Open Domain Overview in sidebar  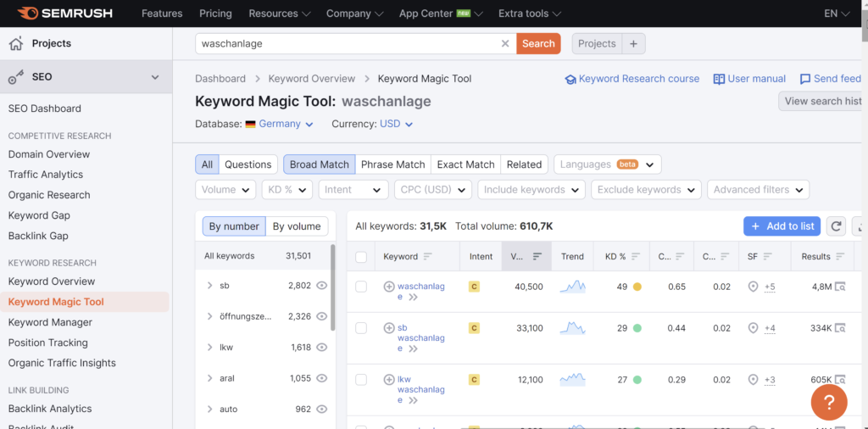[x=48, y=154]
